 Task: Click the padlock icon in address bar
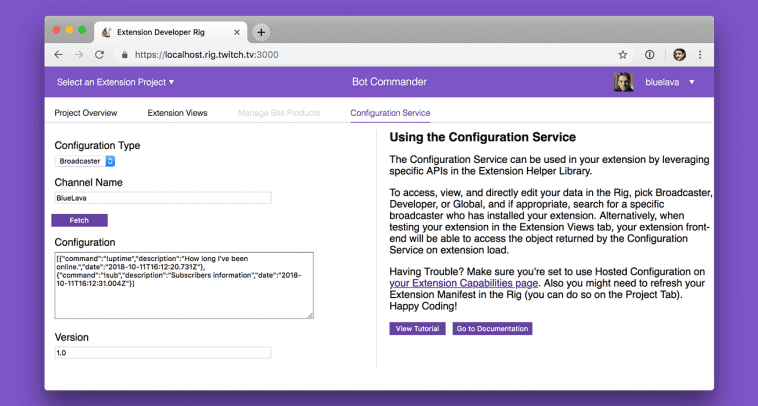pos(125,55)
